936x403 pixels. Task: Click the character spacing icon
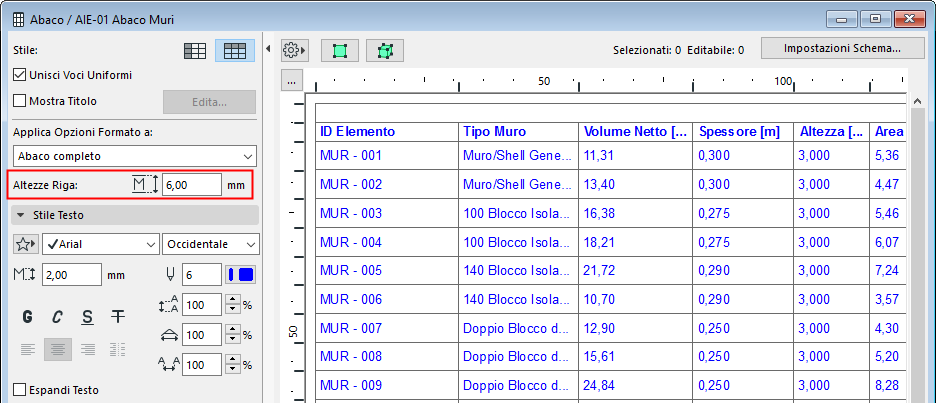[x=168, y=364]
